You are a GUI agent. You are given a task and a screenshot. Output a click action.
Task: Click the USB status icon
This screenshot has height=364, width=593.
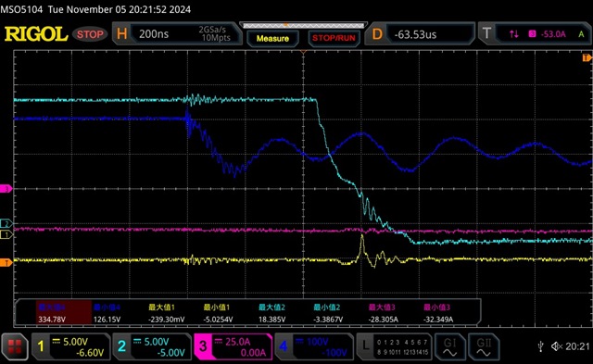(540, 345)
